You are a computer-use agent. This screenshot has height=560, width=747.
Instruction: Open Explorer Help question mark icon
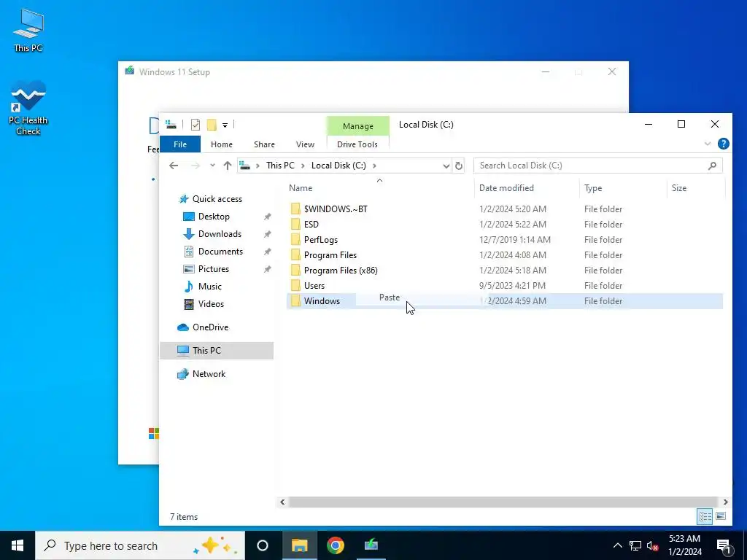[x=723, y=144]
